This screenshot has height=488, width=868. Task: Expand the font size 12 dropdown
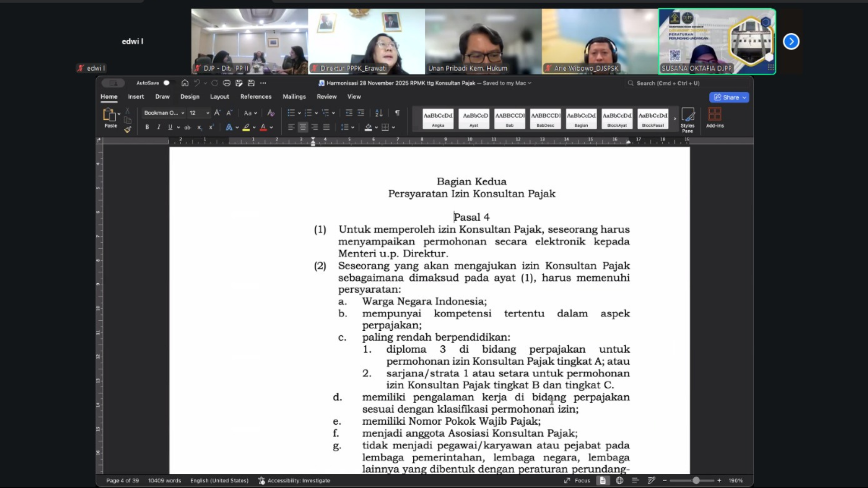pyautogui.click(x=208, y=113)
